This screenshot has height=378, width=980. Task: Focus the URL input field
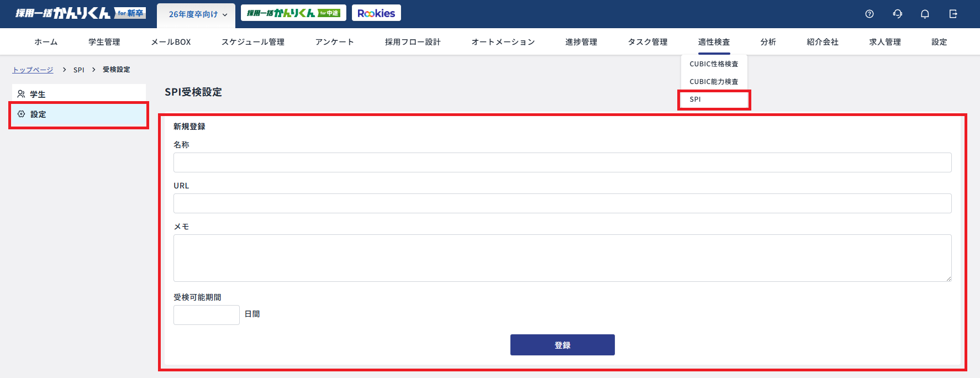pos(562,203)
